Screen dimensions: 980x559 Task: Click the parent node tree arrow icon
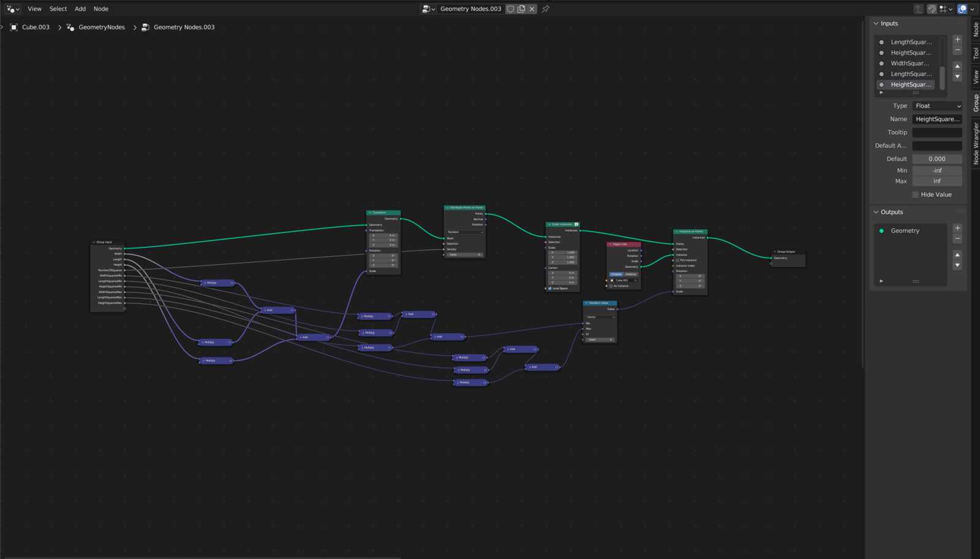point(918,9)
